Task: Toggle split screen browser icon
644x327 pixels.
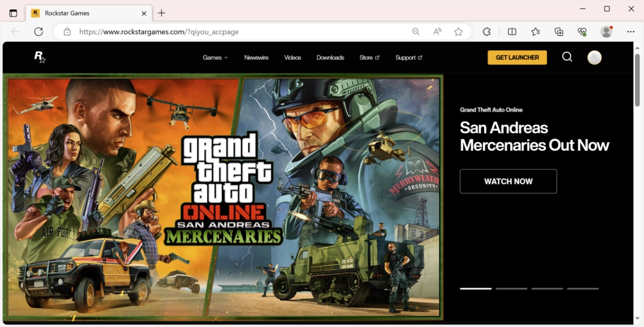Action: click(x=512, y=32)
